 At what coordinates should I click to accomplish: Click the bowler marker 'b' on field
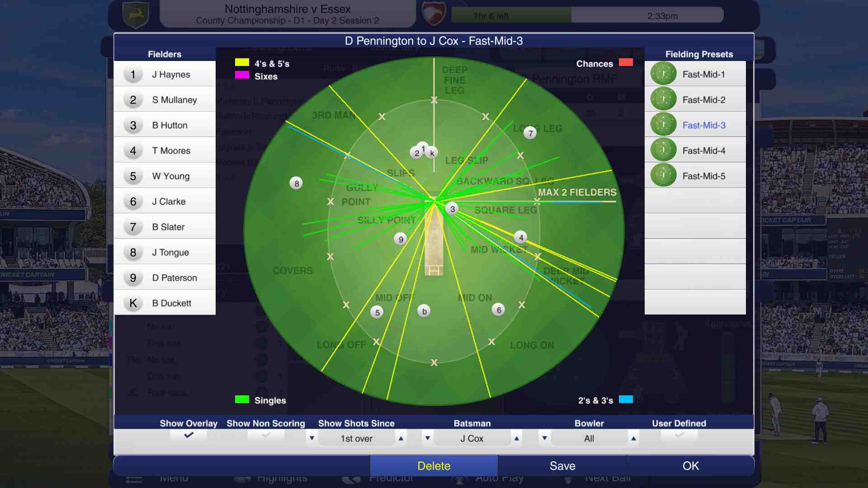[424, 311]
